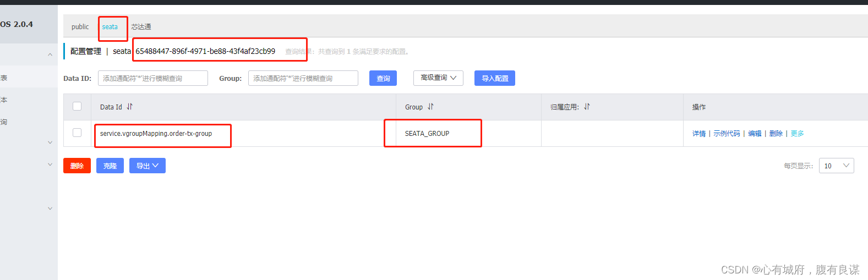Sort by Data Id column icon
The image size is (868, 280).
tap(130, 107)
